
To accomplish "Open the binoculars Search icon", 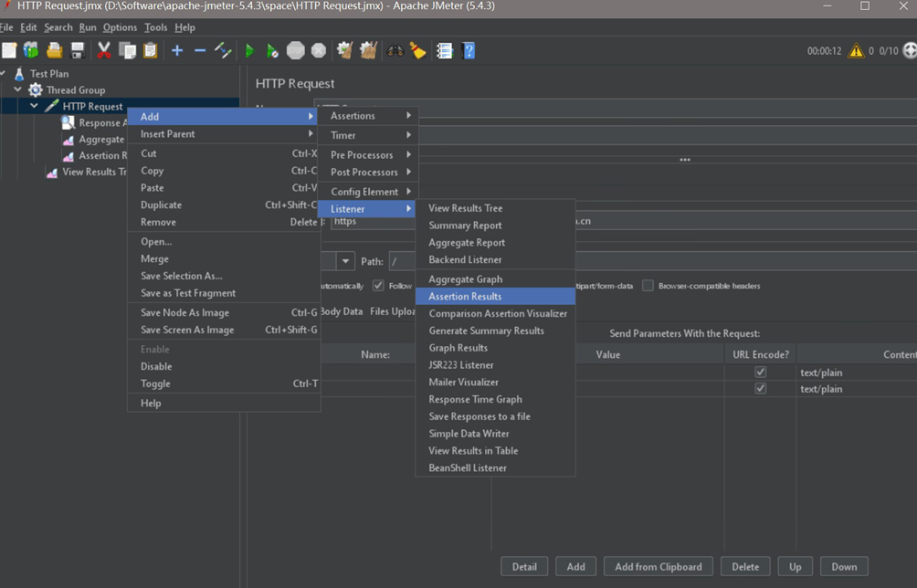I will pos(395,51).
